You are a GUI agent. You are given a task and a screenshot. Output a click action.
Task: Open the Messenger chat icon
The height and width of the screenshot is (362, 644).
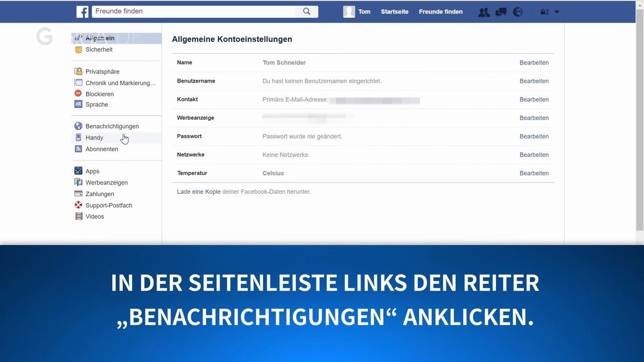pos(501,11)
